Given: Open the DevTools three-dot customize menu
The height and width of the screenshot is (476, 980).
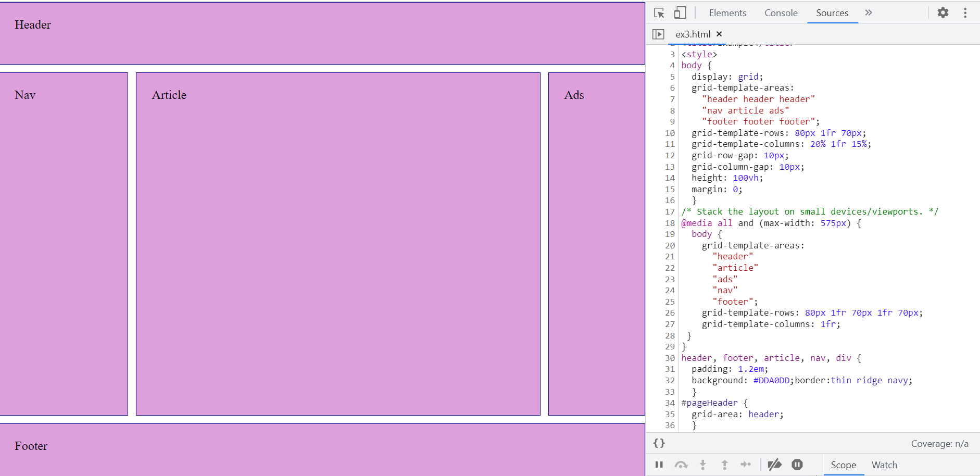Looking at the screenshot, I should 965,12.
